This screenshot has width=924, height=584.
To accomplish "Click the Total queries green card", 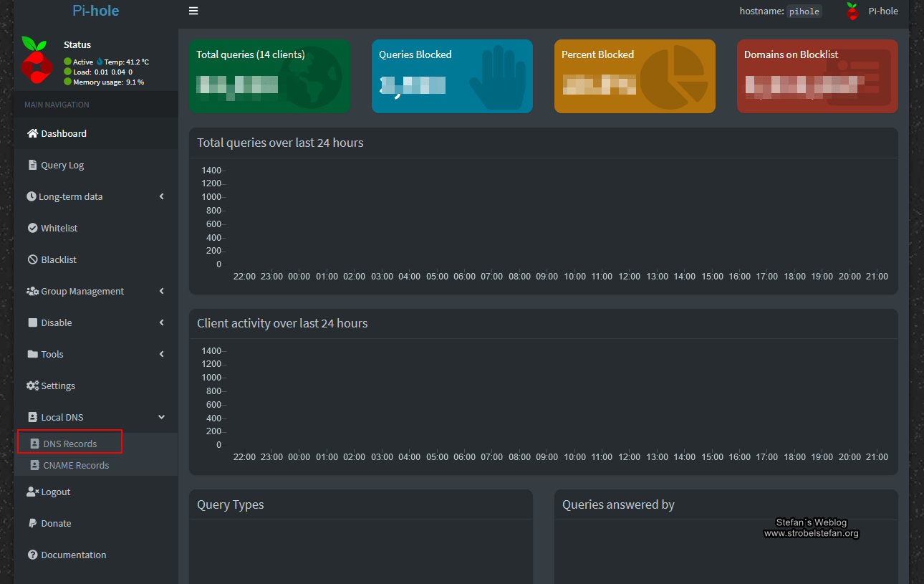I will pyautogui.click(x=269, y=76).
